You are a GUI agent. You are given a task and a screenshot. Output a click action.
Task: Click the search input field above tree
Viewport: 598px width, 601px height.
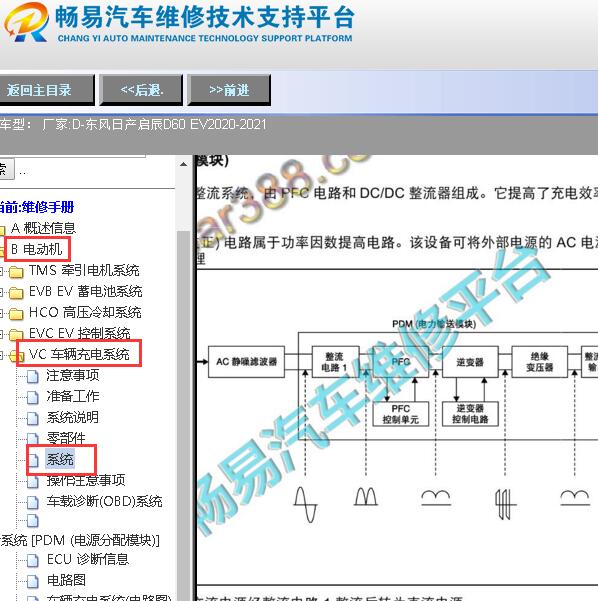coord(73,156)
